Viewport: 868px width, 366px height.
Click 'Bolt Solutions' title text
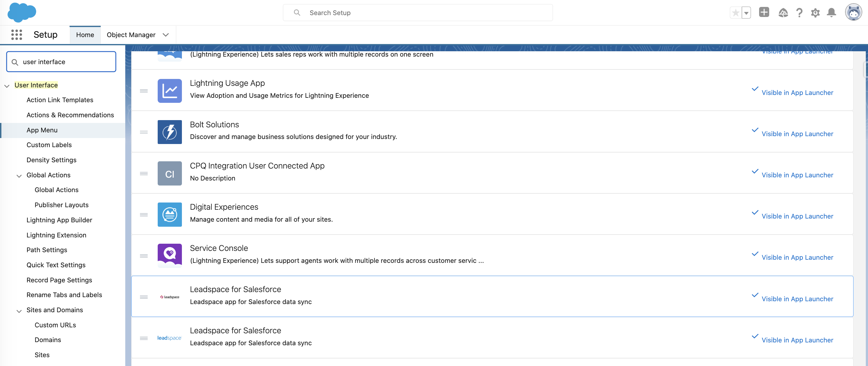click(x=214, y=125)
